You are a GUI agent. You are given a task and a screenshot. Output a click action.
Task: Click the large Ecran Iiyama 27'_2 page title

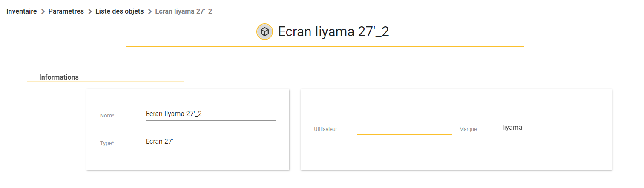coord(333,32)
